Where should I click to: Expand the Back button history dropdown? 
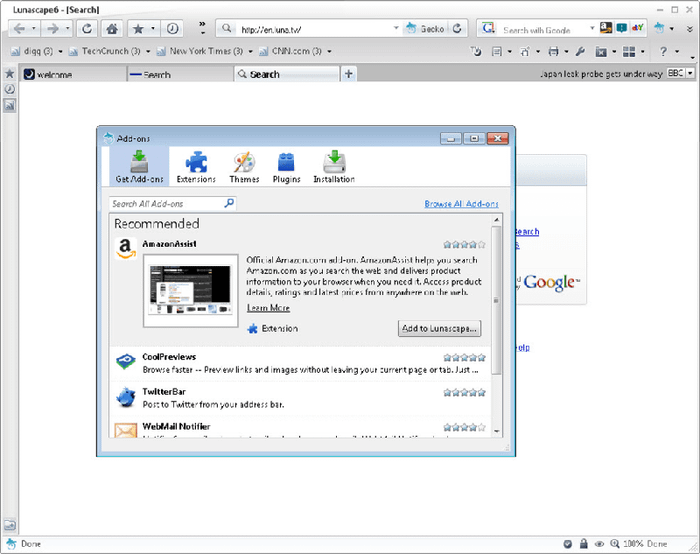coord(33,29)
